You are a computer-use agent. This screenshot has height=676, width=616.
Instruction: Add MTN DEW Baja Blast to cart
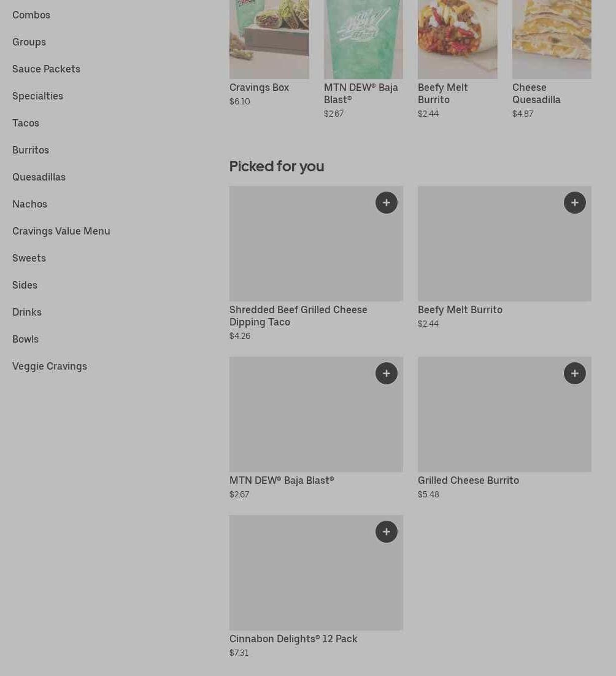pyautogui.click(x=386, y=373)
